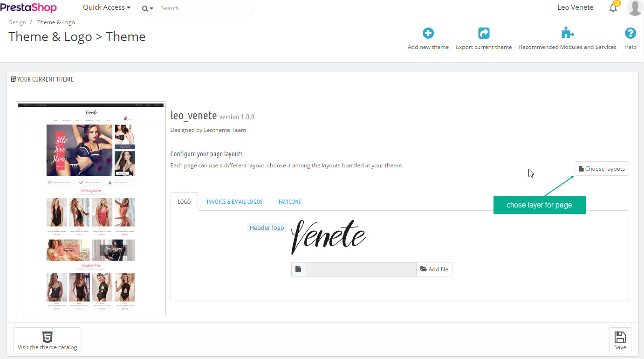The width and height of the screenshot is (644, 359).
Task: Click the Export current theme icon
Action: (484, 34)
